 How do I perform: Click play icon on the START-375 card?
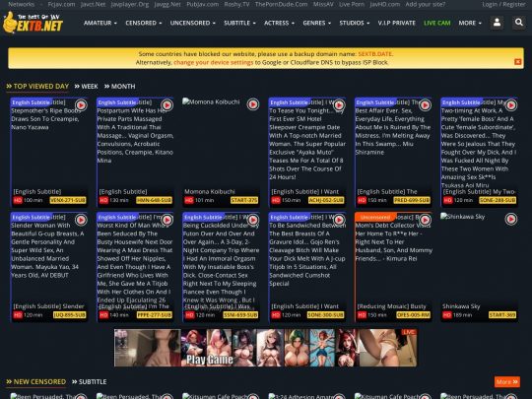[x=253, y=104]
